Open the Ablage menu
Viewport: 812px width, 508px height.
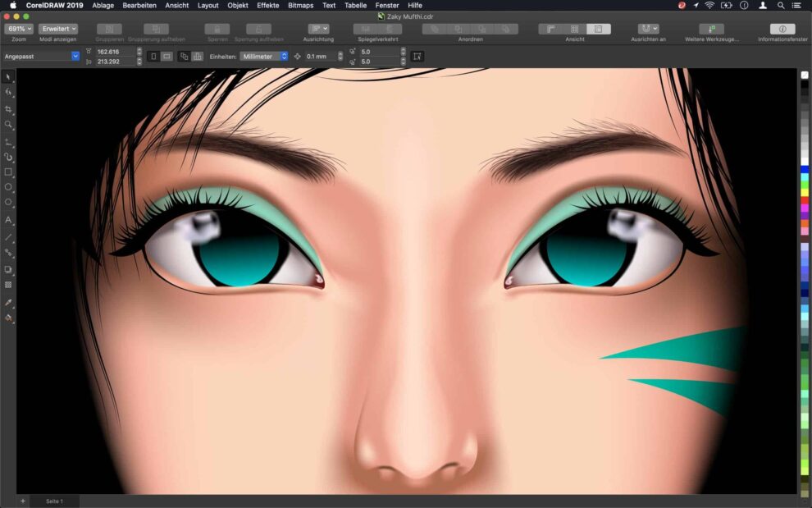pyautogui.click(x=103, y=5)
